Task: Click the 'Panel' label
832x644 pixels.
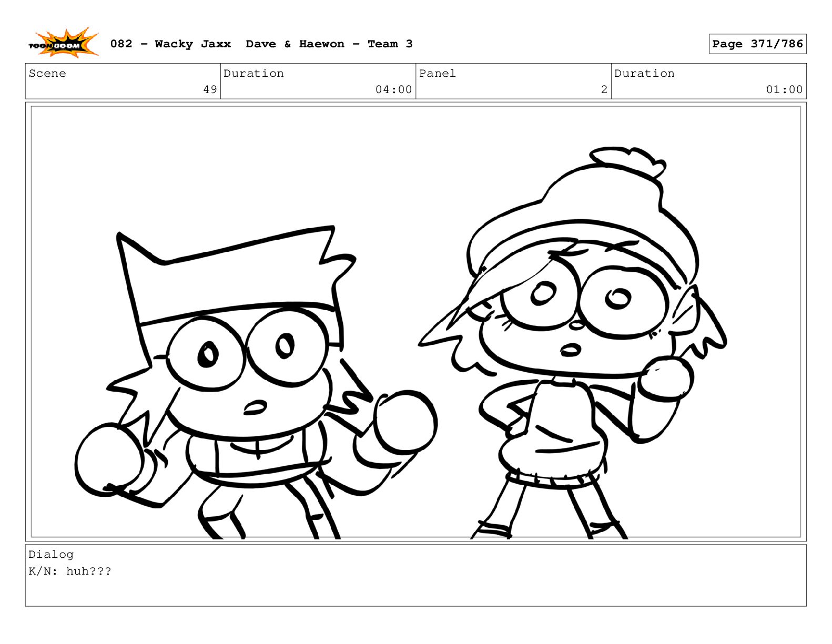Action: (x=438, y=74)
